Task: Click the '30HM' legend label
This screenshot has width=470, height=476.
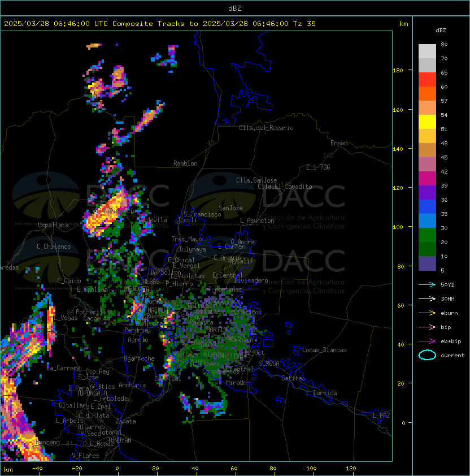Action: click(447, 298)
